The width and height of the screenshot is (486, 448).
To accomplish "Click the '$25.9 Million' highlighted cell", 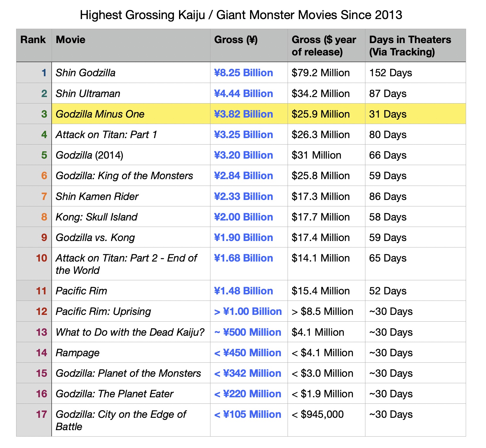I will click(326, 114).
